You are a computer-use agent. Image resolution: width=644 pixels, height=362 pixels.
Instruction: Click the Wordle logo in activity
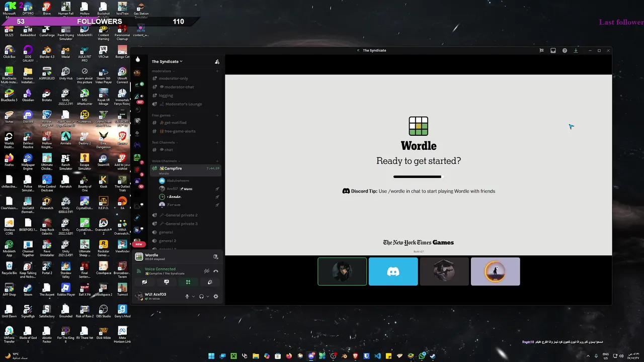click(x=419, y=126)
